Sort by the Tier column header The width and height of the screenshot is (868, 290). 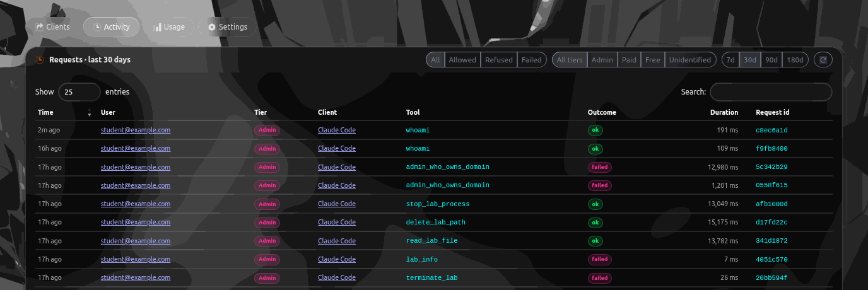click(x=261, y=112)
